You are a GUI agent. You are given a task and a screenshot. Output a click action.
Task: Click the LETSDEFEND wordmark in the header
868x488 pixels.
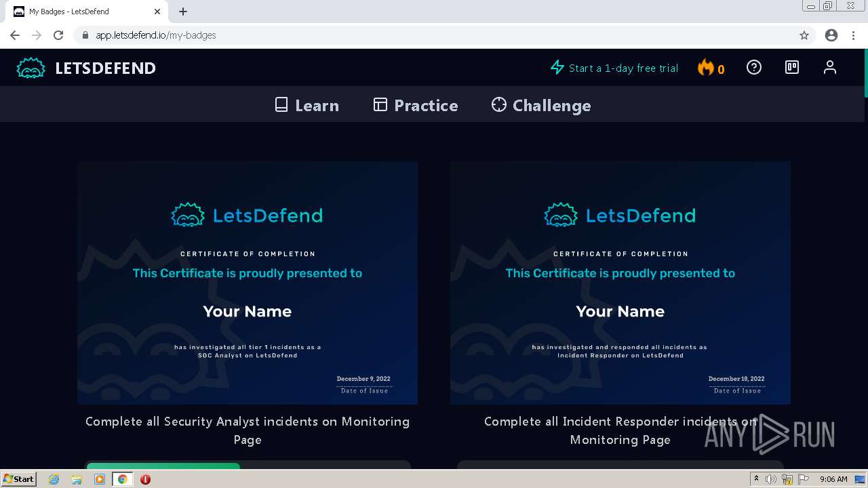(x=105, y=68)
